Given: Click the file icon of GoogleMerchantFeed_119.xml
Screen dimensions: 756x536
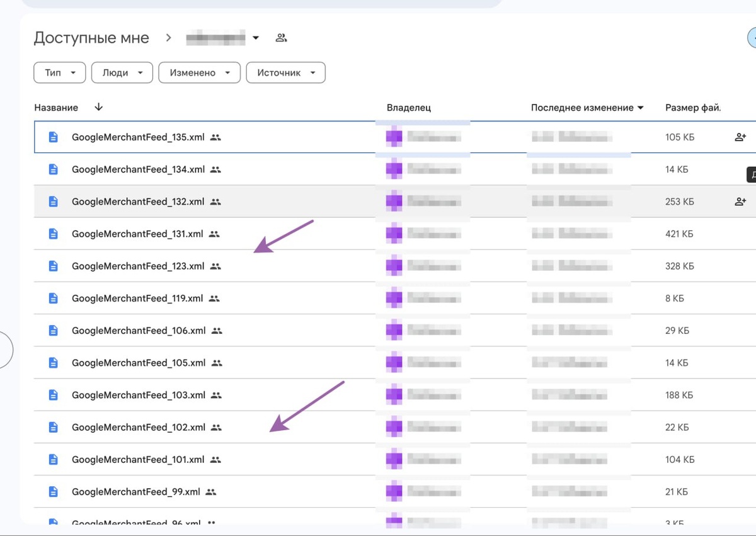Looking at the screenshot, I should click(54, 298).
